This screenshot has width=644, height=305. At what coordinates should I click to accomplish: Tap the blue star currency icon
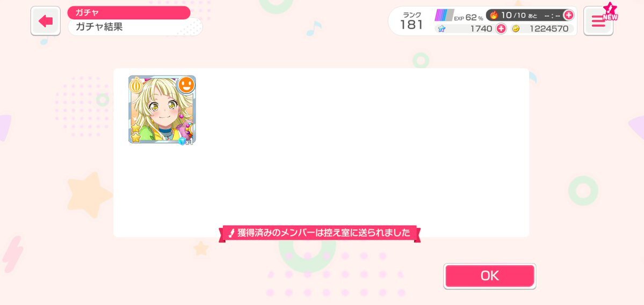tap(442, 29)
